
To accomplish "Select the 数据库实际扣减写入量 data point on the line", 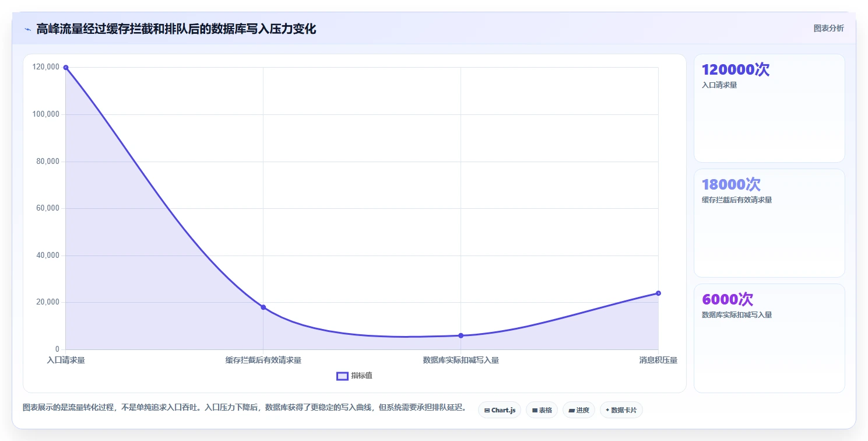I will pyautogui.click(x=461, y=335).
